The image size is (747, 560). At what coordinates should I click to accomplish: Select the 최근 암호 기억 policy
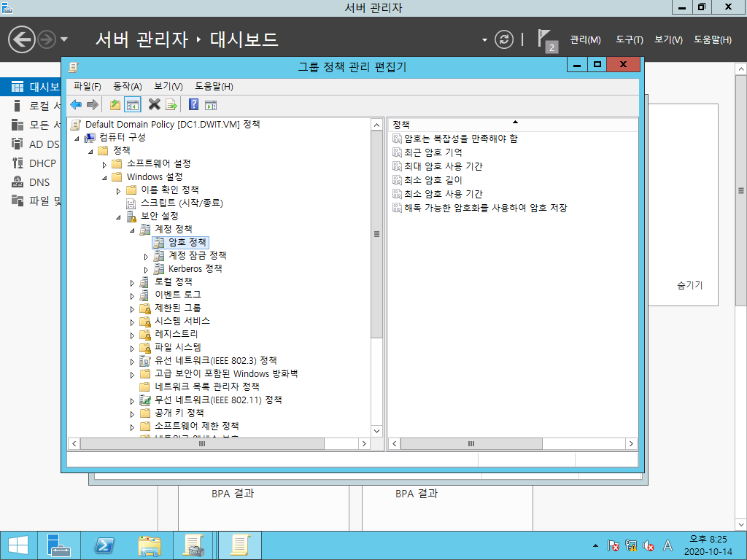click(x=433, y=152)
